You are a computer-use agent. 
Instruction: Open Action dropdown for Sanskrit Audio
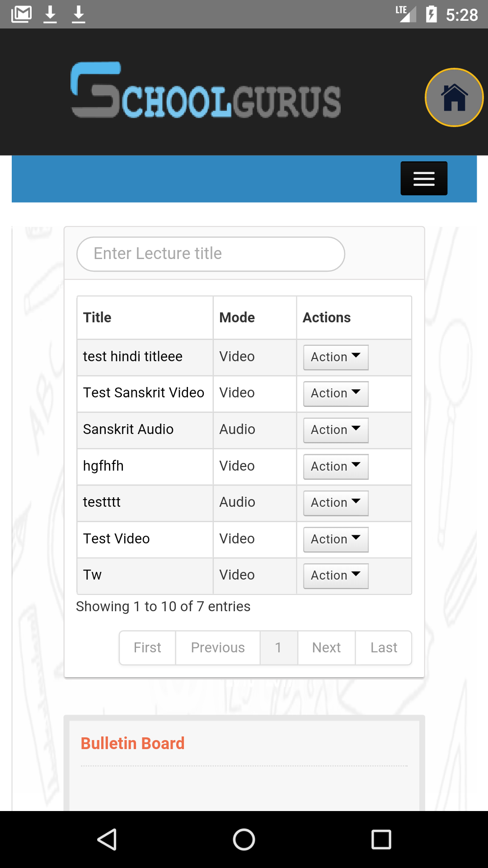(336, 430)
